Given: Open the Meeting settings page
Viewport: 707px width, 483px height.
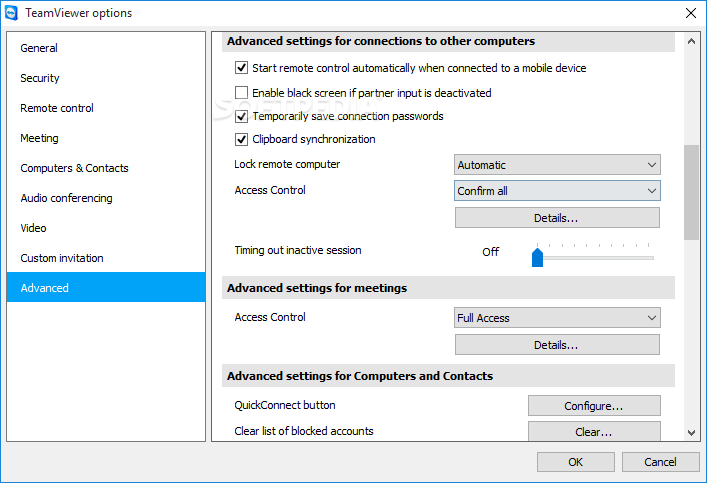Looking at the screenshot, I should (106, 138).
